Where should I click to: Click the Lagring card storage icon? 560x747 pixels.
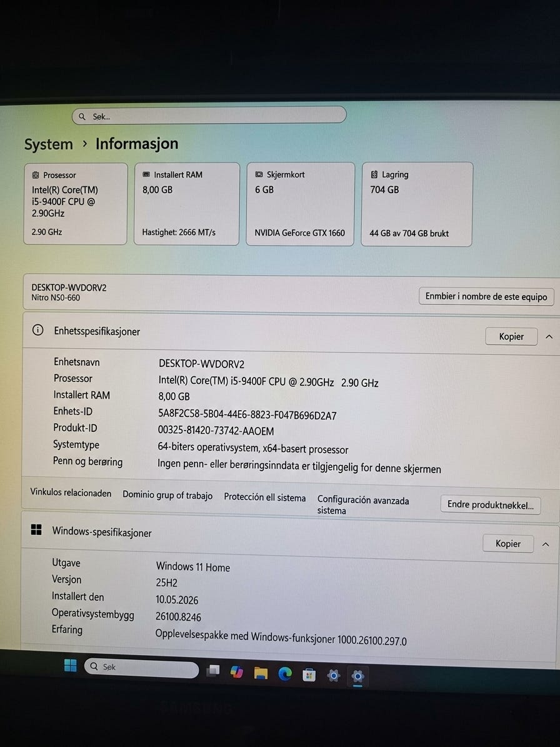374,174
